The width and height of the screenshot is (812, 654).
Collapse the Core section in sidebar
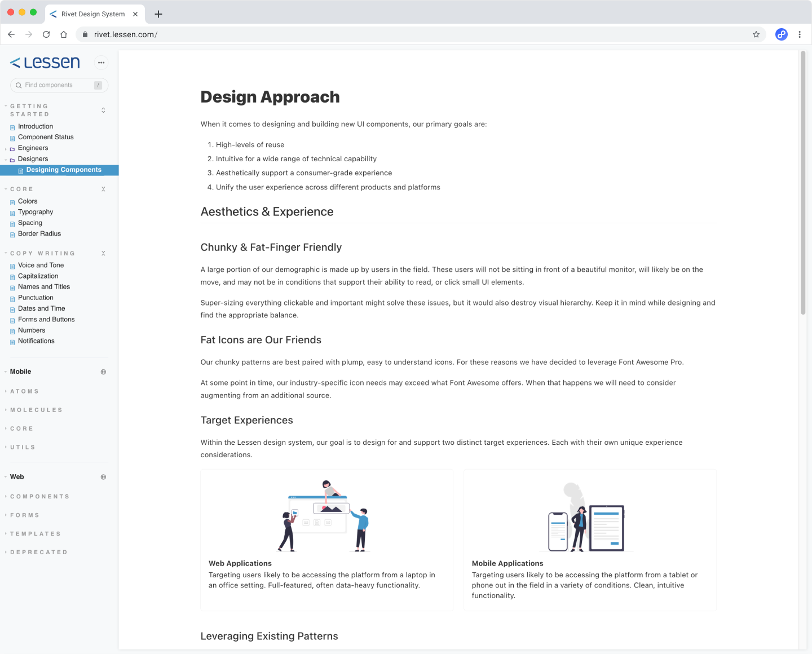click(x=103, y=189)
